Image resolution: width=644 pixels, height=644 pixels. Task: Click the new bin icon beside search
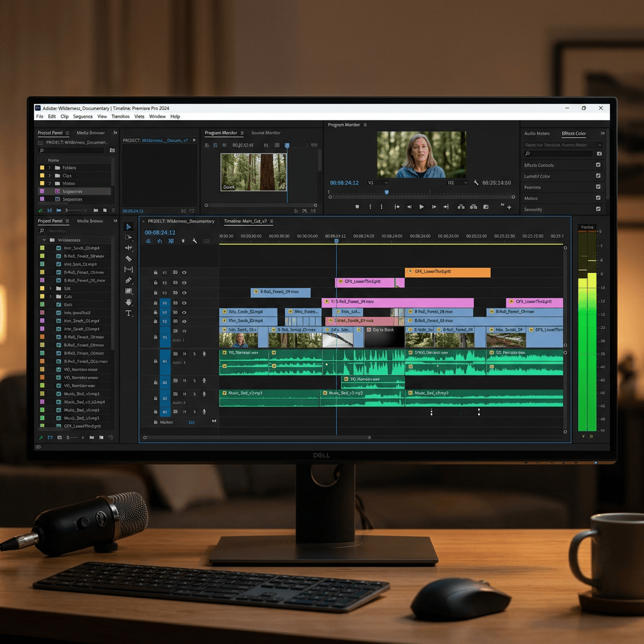(112, 151)
